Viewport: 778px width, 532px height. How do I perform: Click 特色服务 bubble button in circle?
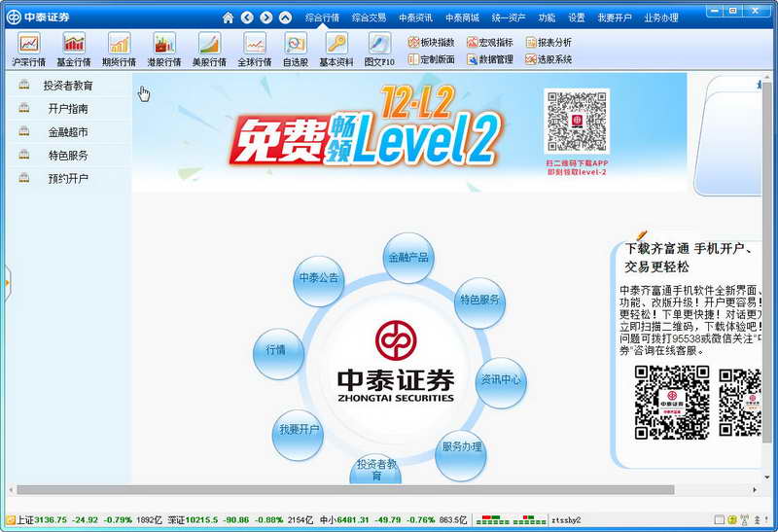tap(479, 302)
